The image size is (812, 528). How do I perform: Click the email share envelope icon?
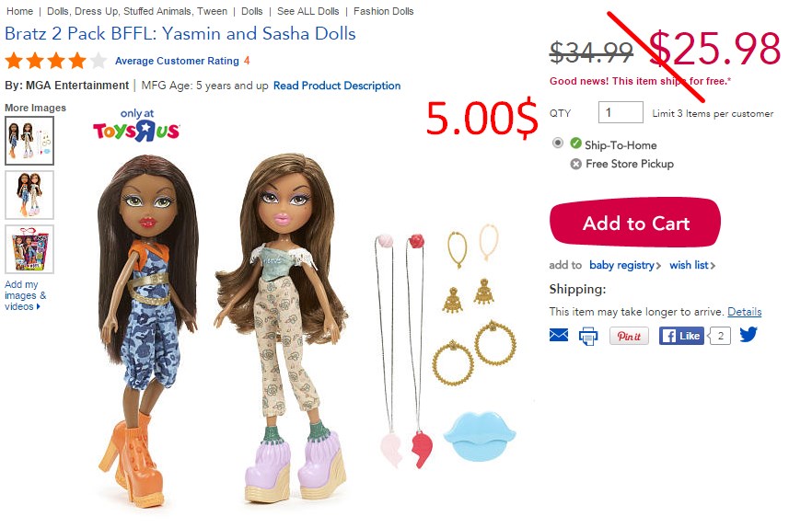coord(558,336)
